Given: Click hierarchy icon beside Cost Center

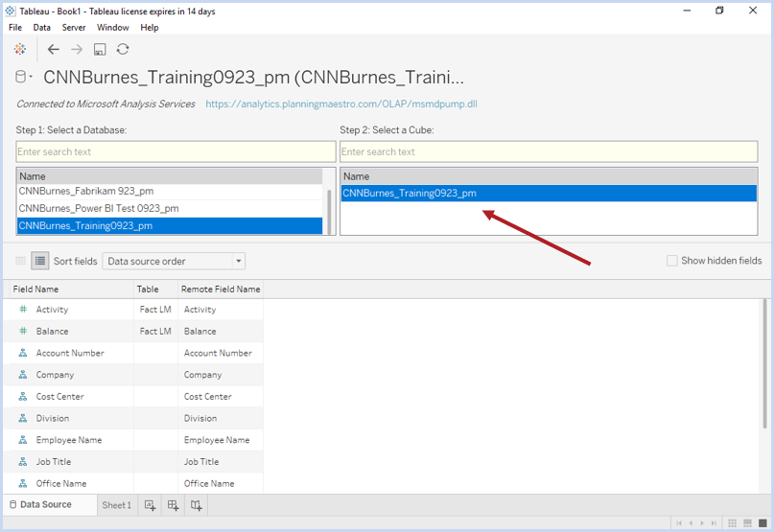Looking at the screenshot, I should pyautogui.click(x=23, y=396).
